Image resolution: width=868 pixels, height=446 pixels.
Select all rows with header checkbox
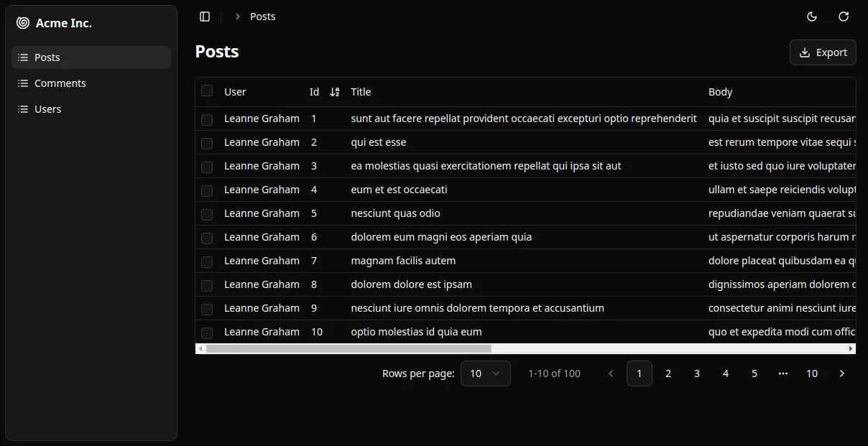coord(207,90)
